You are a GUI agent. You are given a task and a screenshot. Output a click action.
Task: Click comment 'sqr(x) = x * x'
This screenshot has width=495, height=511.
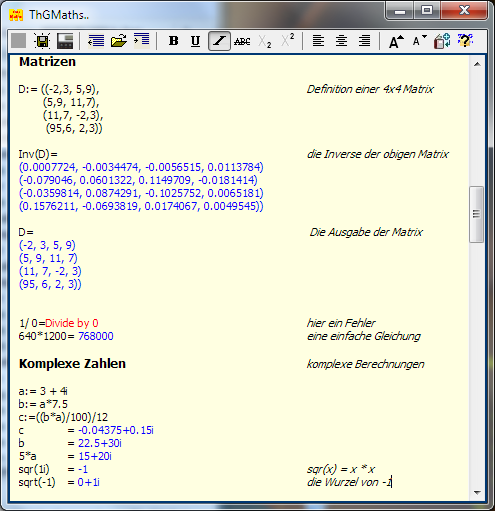[341, 469]
